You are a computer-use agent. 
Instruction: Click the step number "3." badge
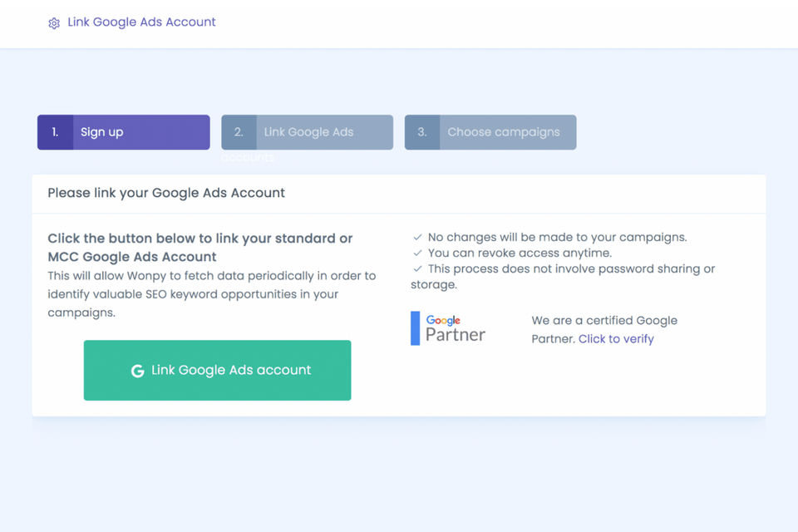click(422, 132)
